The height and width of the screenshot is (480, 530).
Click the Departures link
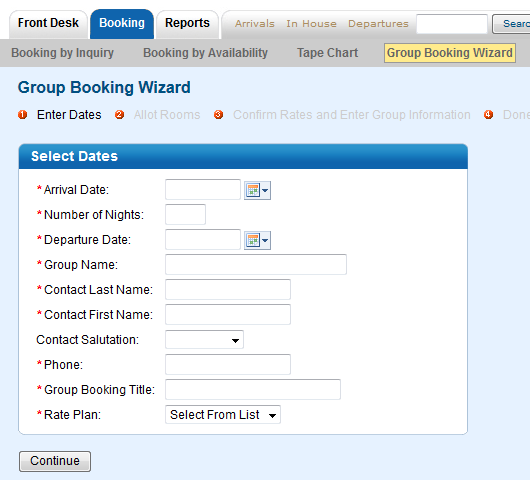pos(379,24)
